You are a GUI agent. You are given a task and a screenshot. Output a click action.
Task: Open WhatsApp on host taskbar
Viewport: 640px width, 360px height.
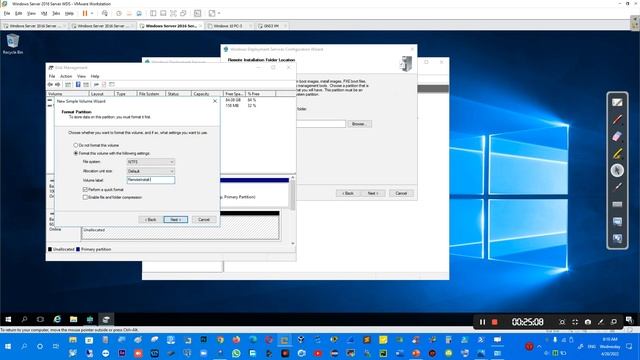coord(236,353)
